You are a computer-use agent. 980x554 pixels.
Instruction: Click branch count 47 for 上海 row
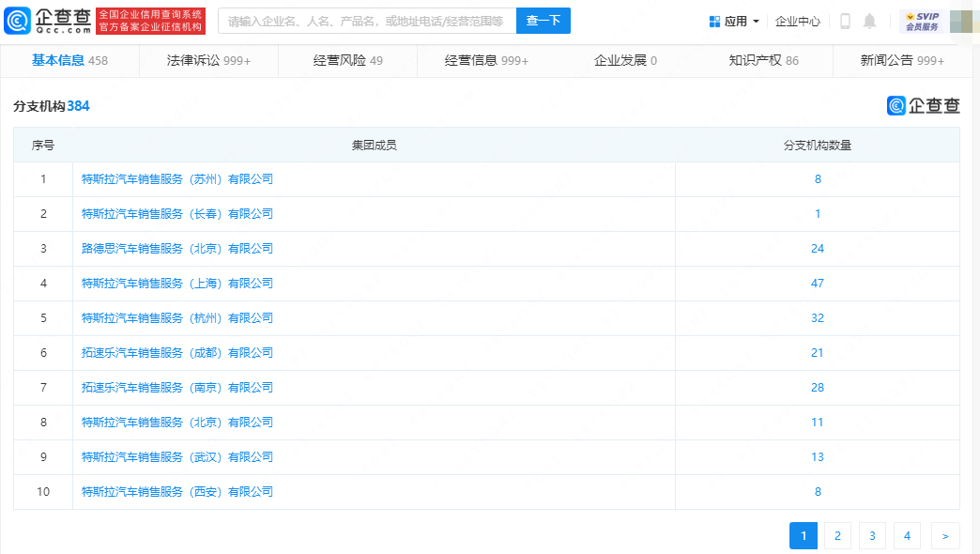tap(818, 284)
